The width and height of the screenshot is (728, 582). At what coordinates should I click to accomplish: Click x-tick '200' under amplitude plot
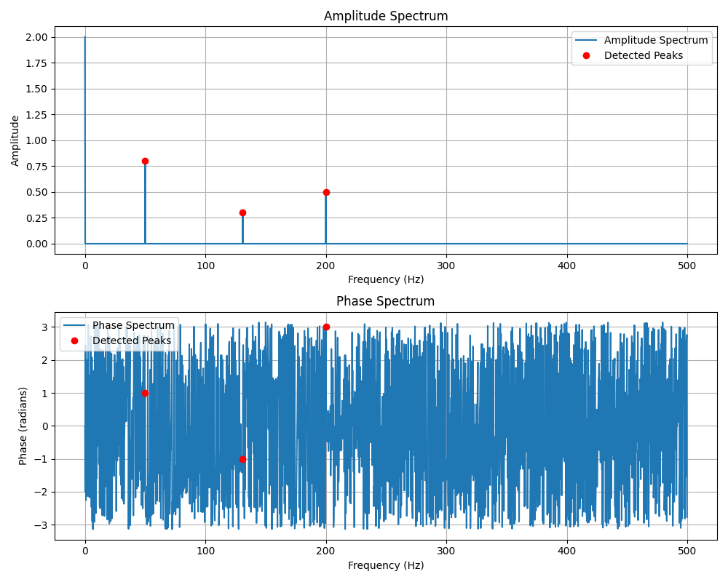(x=326, y=266)
